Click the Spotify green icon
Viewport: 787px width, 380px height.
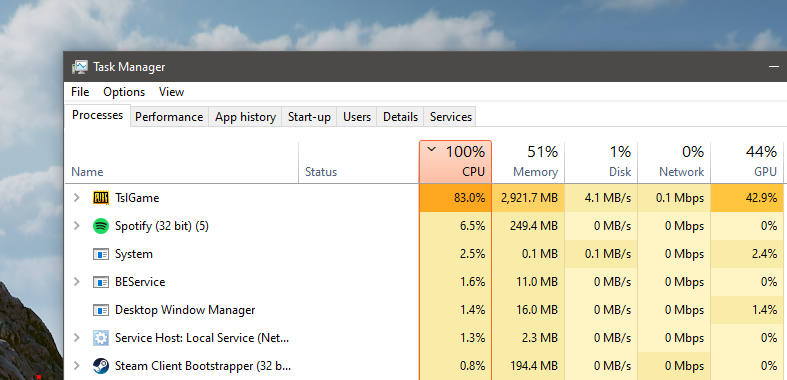(x=101, y=226)
